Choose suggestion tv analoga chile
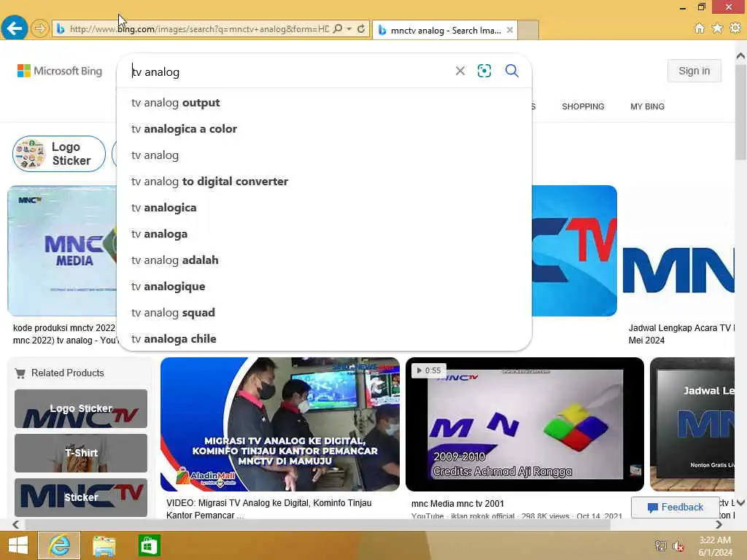 click(x=324, y=338)
